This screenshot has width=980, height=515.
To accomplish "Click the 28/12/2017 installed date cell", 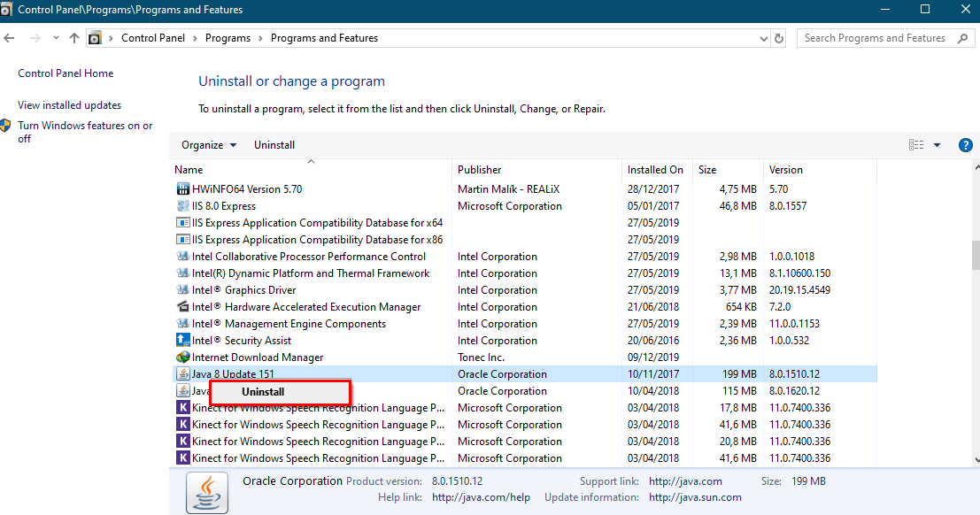I will click(653, 188).
